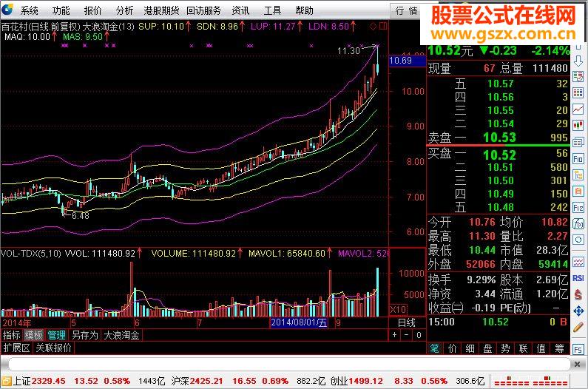Click the F5 chart switch icon
This screenshot has width=588, height=389.
[578, 350]
